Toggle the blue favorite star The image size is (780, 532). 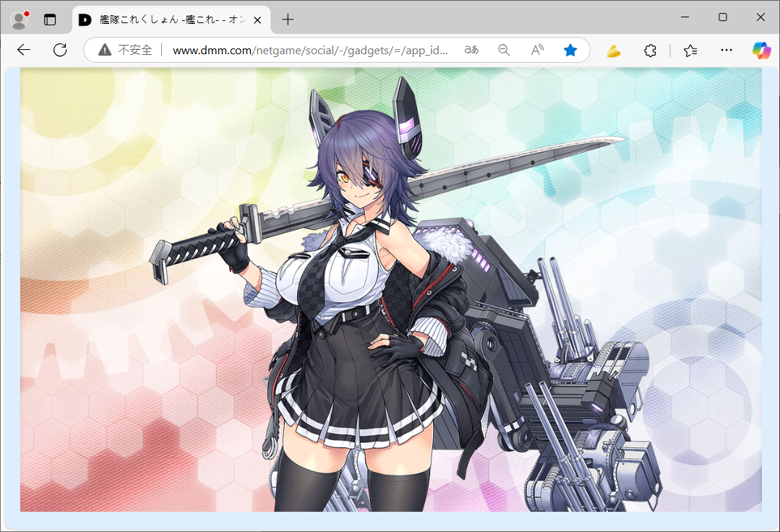click(x=570, y=50)
